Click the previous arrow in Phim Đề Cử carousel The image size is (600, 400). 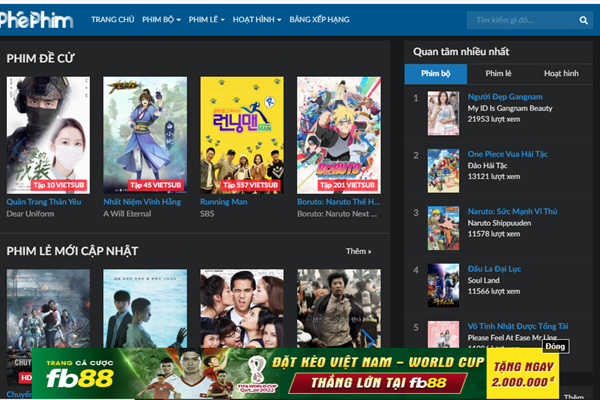coord(20,149)
